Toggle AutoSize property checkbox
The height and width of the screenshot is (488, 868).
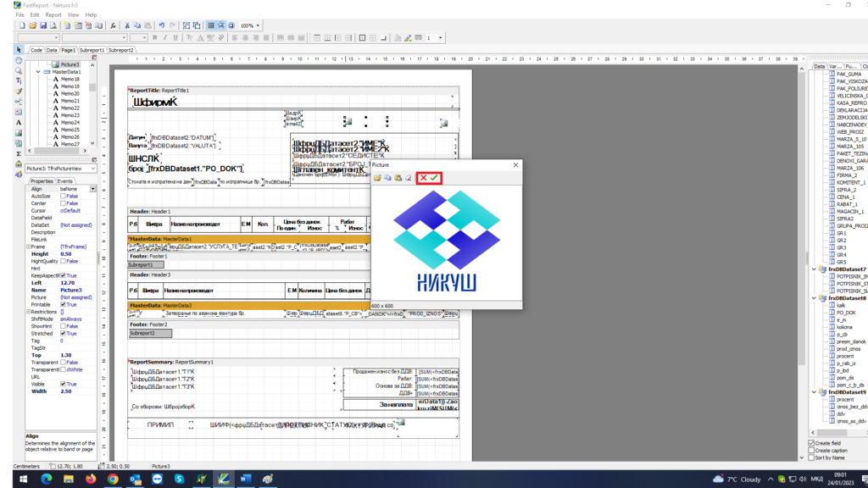63,196
